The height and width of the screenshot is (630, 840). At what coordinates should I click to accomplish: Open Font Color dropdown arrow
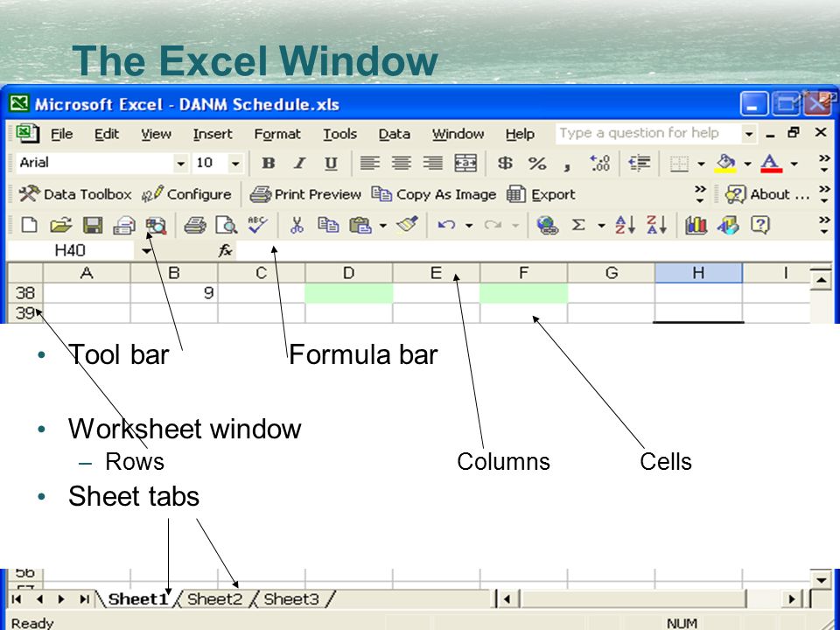coord(794,164)
